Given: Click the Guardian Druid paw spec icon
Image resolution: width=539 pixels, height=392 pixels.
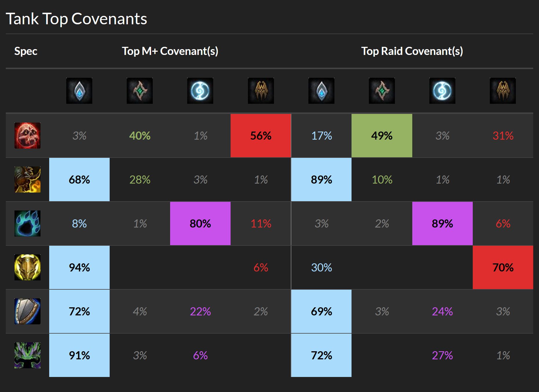Looking at the screenshot, I should coord(27,223).
